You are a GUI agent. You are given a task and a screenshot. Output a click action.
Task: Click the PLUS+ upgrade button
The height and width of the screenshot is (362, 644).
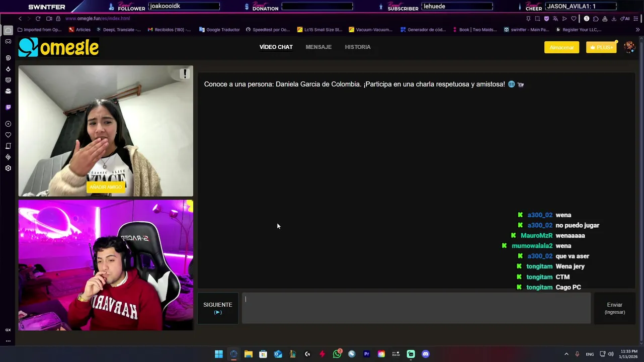tap(601, 47)
